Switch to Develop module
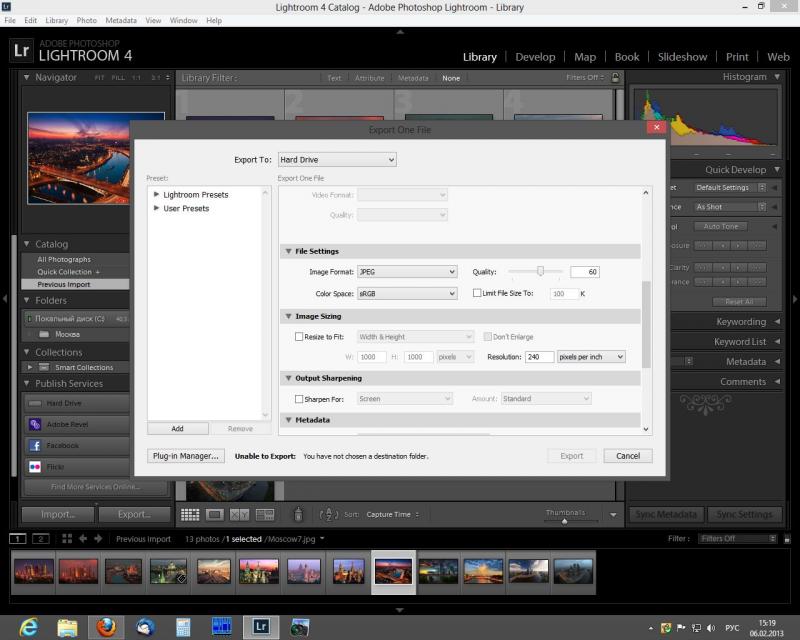800x640 pixels. point(535,57)
